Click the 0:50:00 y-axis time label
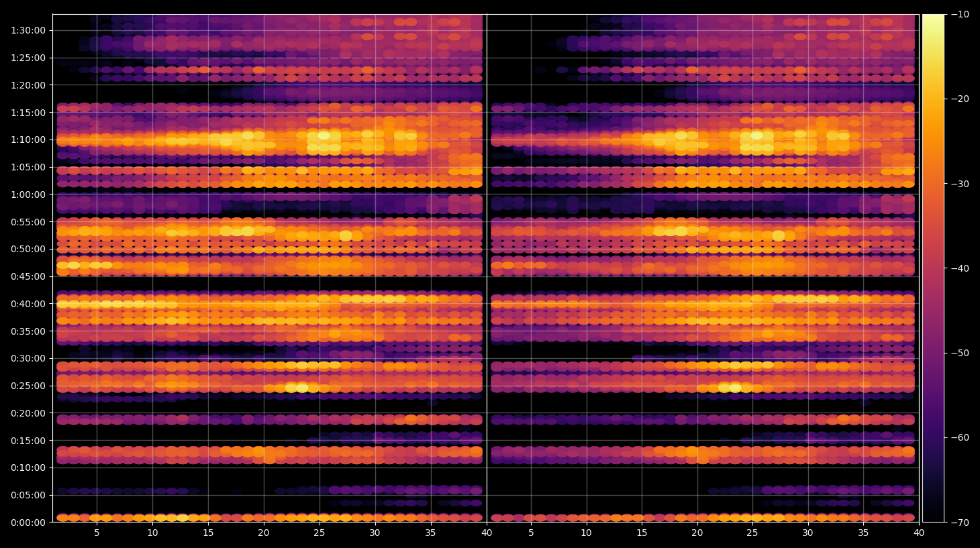980x548 pixels. coord(28,249)
